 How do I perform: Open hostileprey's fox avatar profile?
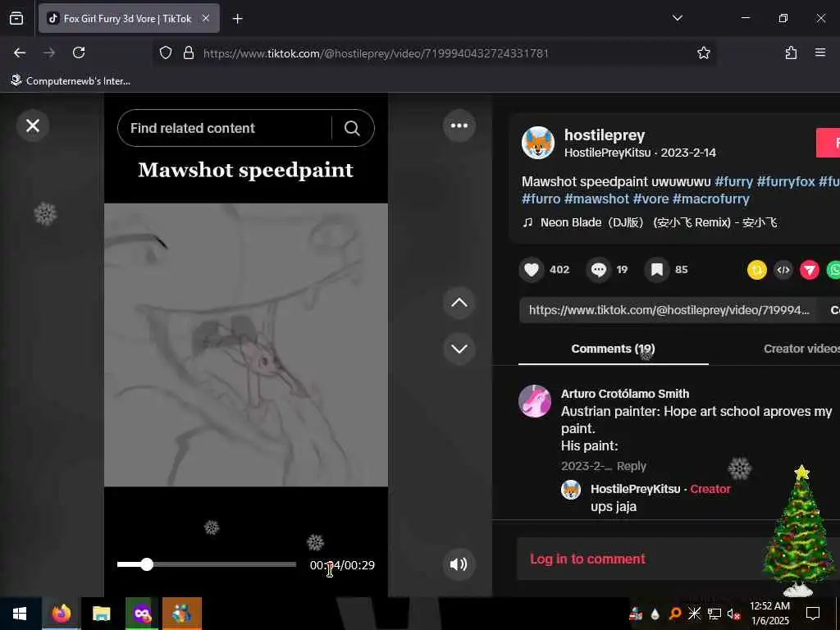[x=538, y=143]
